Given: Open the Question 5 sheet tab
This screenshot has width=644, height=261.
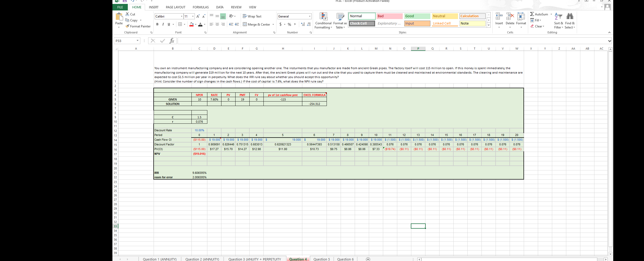Looking at the screenshot, I should [321, 259].
